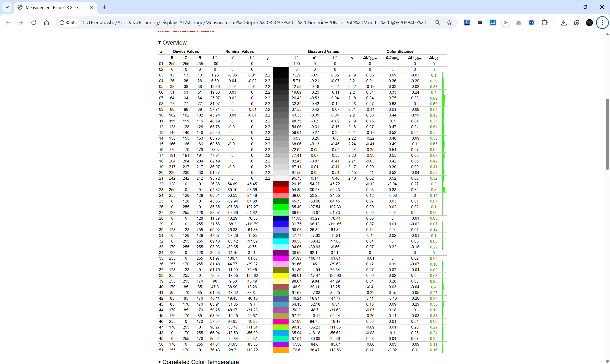Click the vertical page scrollbar thumb
Viewport: 610px width, 364px height.
coord(607,134)
